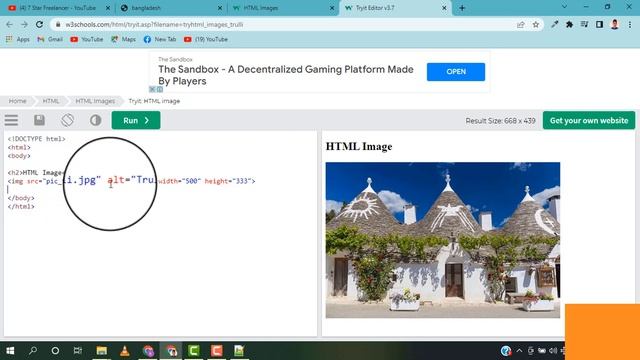Open the YouTube bookmark

(87, 39)
